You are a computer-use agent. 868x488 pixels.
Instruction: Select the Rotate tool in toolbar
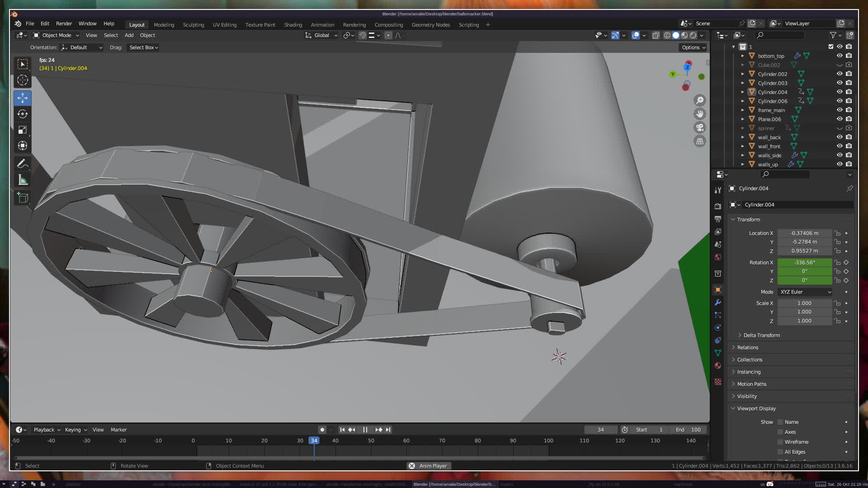(23, 114)
